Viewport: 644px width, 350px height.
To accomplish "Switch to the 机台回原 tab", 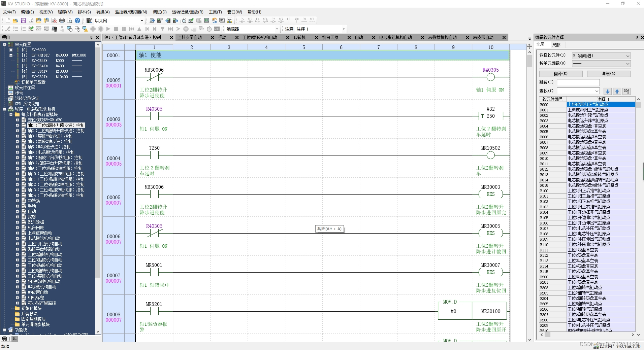I will pos(330,37).
